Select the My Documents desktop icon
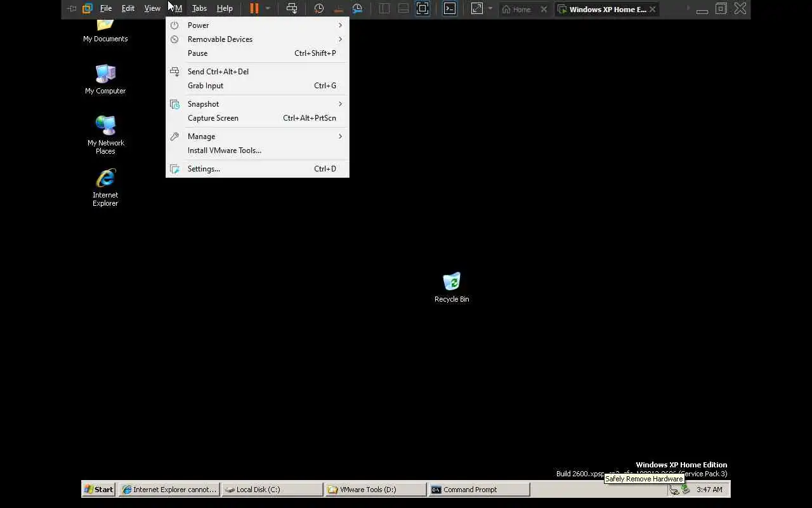 105,30
